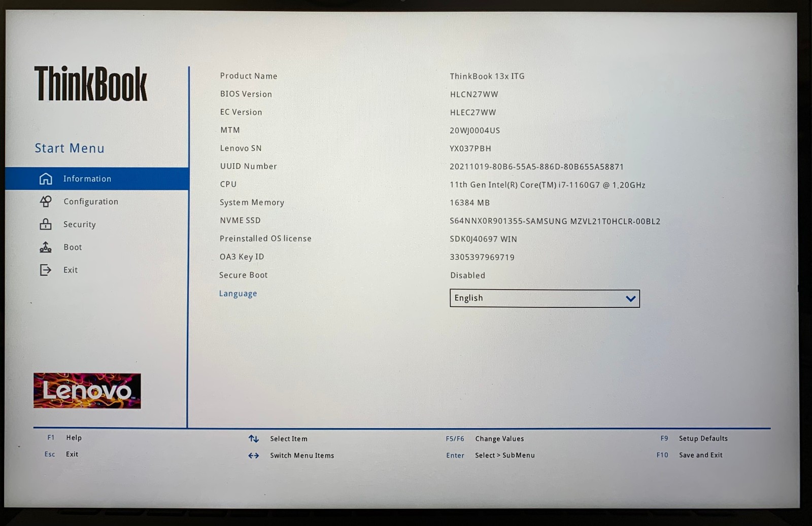This screenshot has width=812, height=526.
Task: Click the UUID Number label
Action: click(x=249, y=166)
